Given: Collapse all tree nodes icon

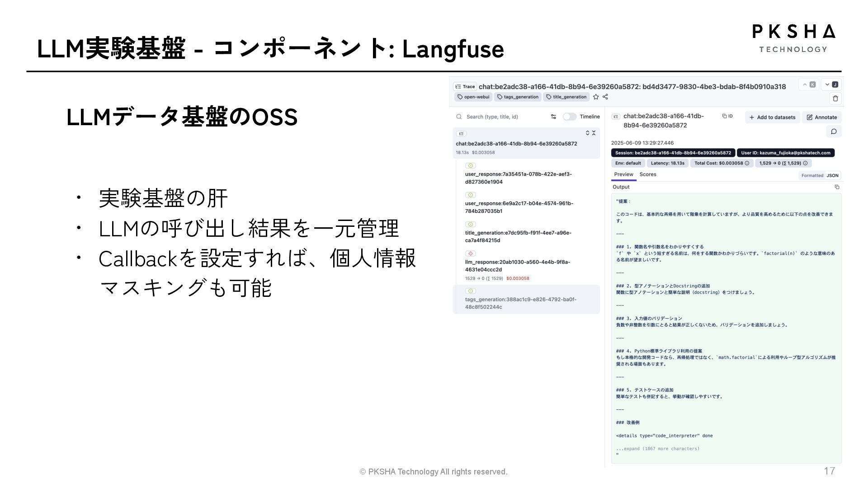Looking at the screenshot, I should click(594, 133).
